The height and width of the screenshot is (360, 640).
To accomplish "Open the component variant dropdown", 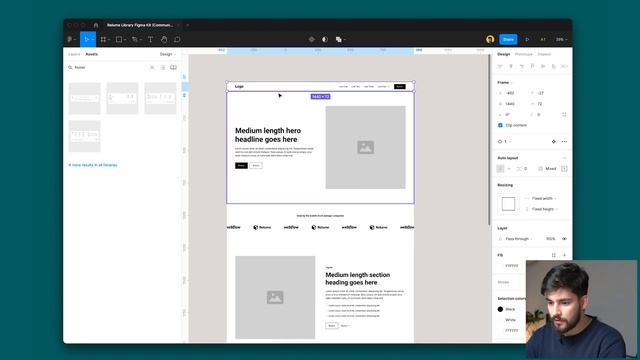I will (x=505, y=142).
